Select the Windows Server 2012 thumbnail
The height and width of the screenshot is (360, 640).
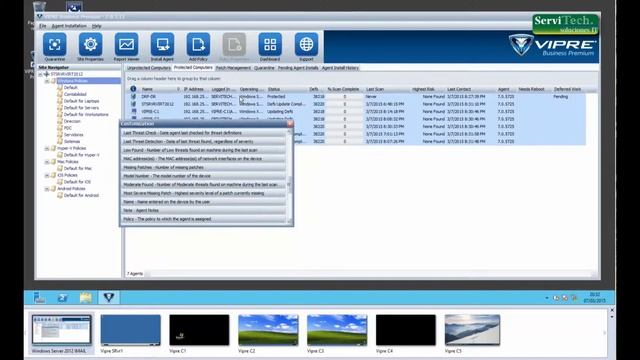tap(62, 333)
